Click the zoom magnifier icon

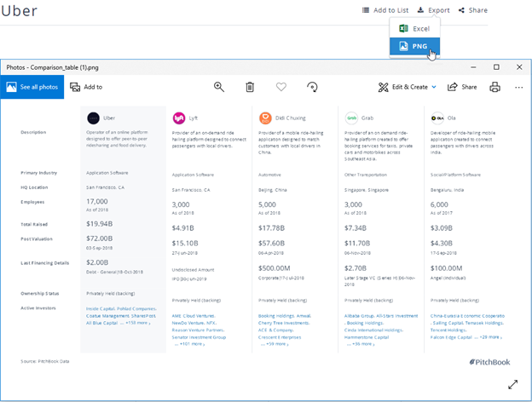coord(219,87)
